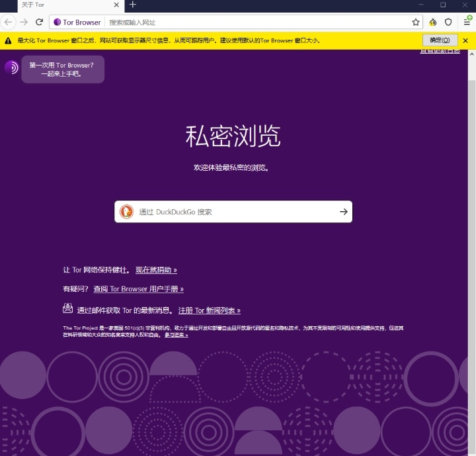
Task: Close the 关于 Tor tab
Action: coord(116,5)
